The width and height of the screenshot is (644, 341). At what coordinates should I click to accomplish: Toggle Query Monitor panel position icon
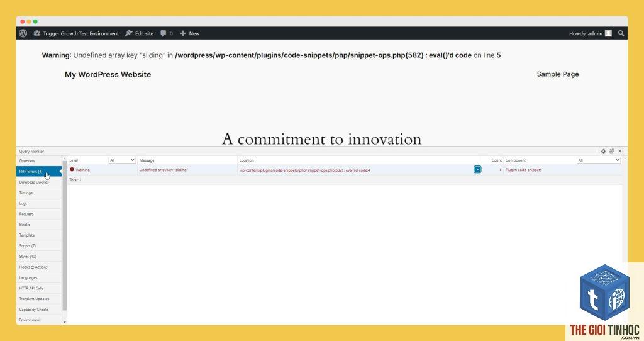(611, 151)
